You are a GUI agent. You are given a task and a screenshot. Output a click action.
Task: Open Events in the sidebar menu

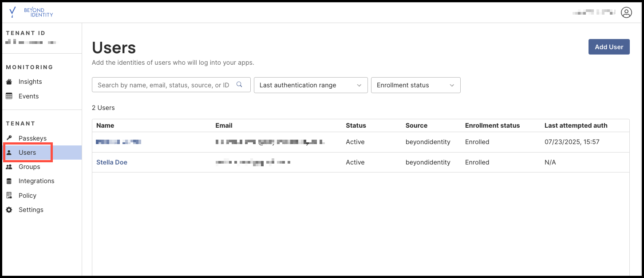28,96
